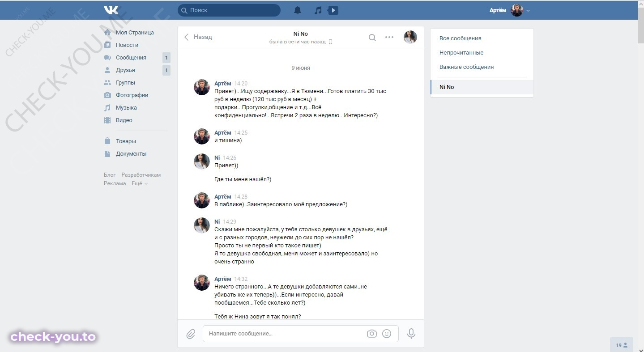Attach a file with the paperclip icon
Image resolution: width=644 pixels, height=352 pixels.
point(191,334)
